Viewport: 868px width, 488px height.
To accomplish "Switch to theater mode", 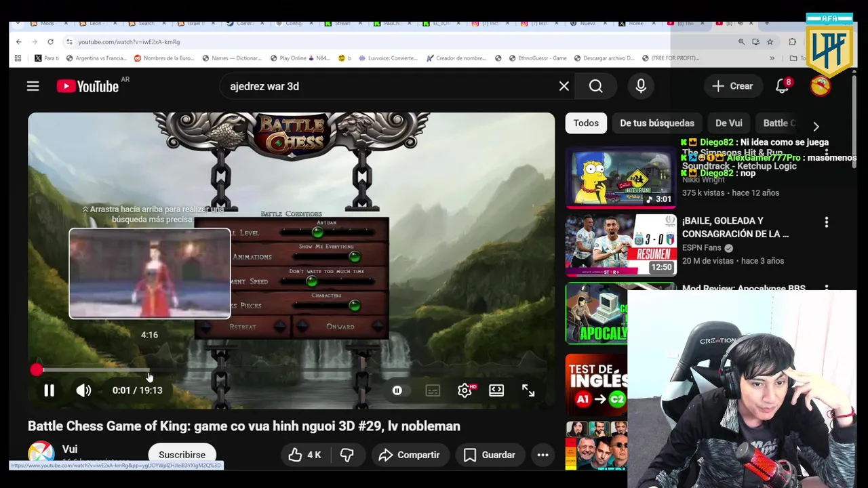I will (x=496, y=390).
